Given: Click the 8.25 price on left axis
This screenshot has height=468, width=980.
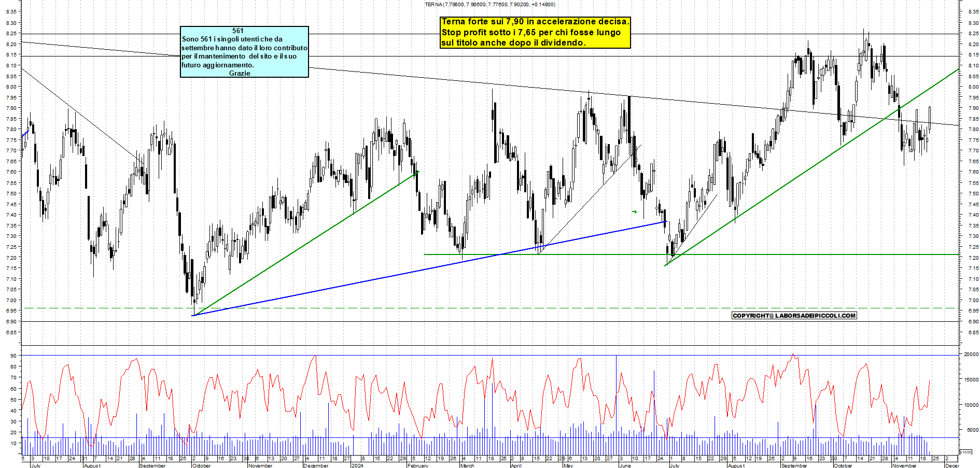Looking at the screenshot, I should [11, 33].
